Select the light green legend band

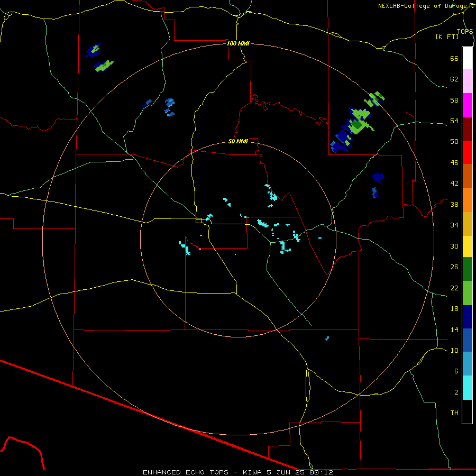467,293
